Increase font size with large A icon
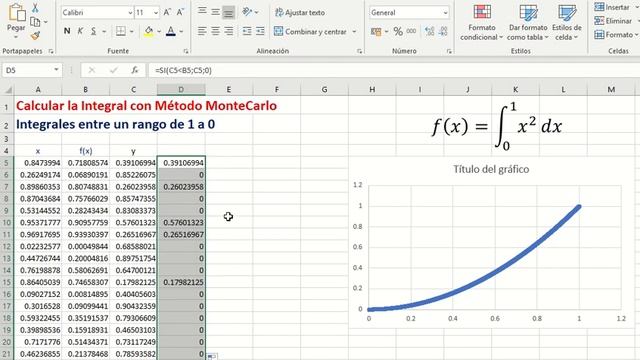Image resolution: width=640 pixels, height=360 pixels. 167,13
